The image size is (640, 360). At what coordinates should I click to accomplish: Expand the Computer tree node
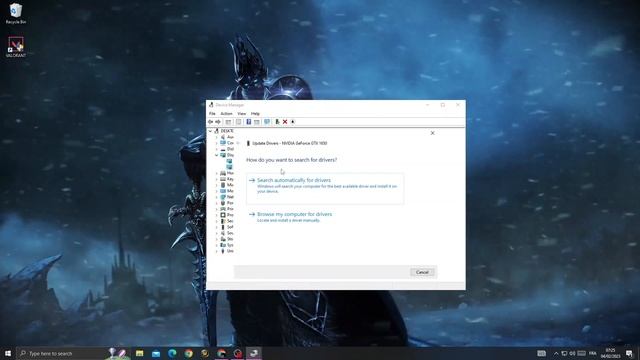click(x=217, y=143)
